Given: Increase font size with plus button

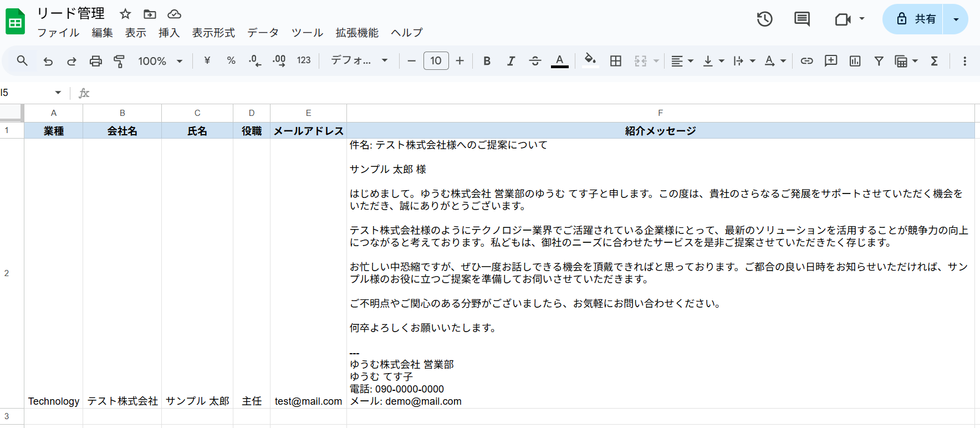Looking at the screenshot, I should [460, 61].
